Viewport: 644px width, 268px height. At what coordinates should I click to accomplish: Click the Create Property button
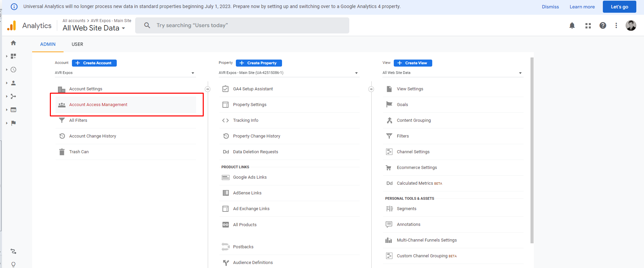click(x=259, y=63)
